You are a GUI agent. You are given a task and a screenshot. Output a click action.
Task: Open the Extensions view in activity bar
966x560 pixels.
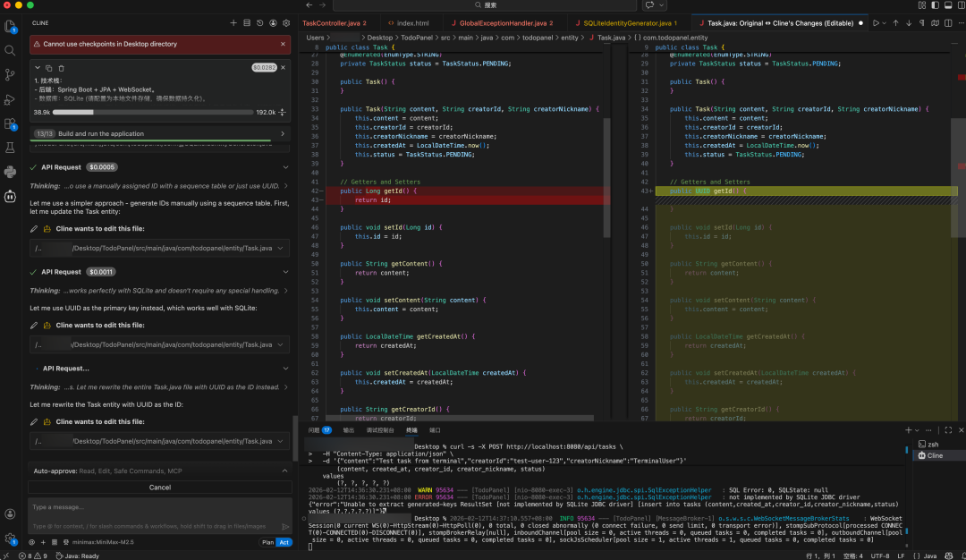pos(11,123)
